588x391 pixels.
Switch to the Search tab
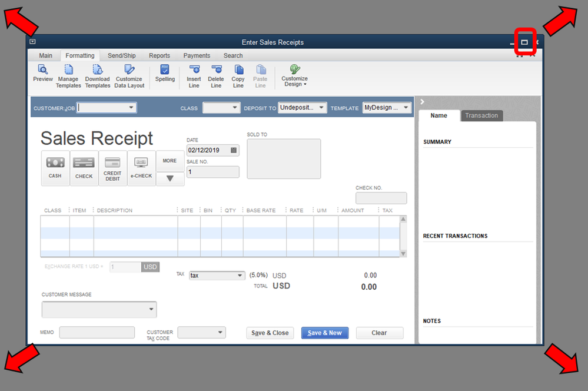tap(233, 55)
